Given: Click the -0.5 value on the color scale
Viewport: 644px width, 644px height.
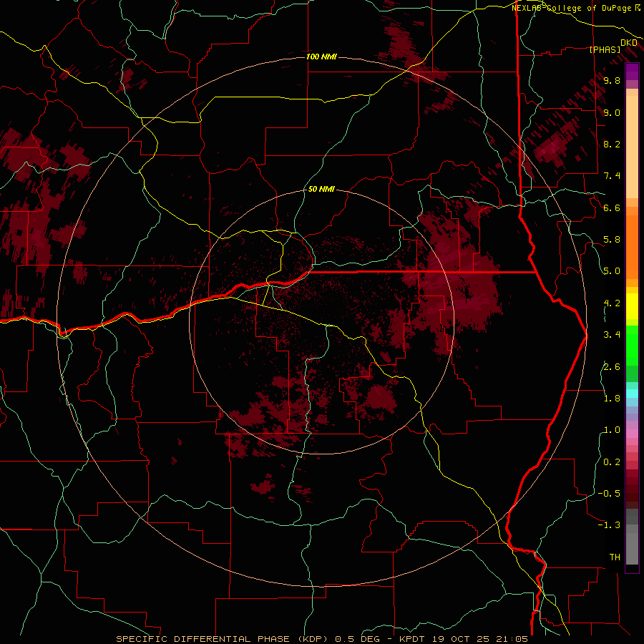Looking at the screenshot, I should pyautogui.click(x=609, y=494).
